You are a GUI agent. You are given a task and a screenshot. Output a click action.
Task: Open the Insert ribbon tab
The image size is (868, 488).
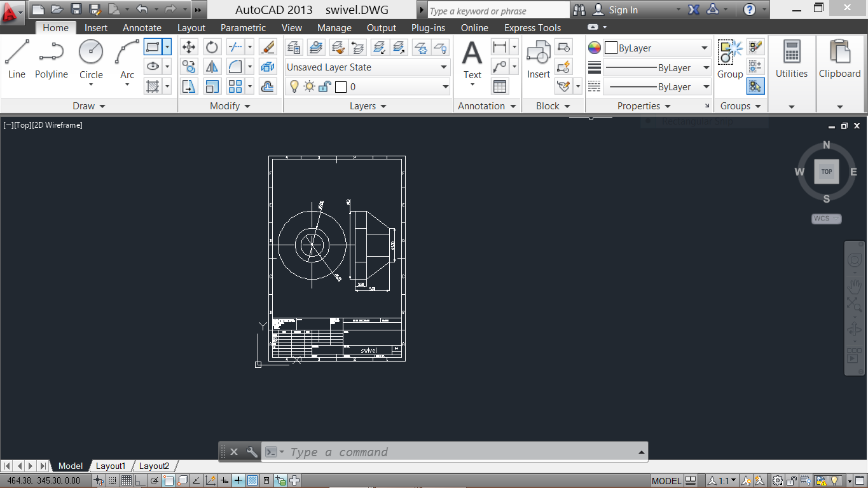tap(96, 28)
